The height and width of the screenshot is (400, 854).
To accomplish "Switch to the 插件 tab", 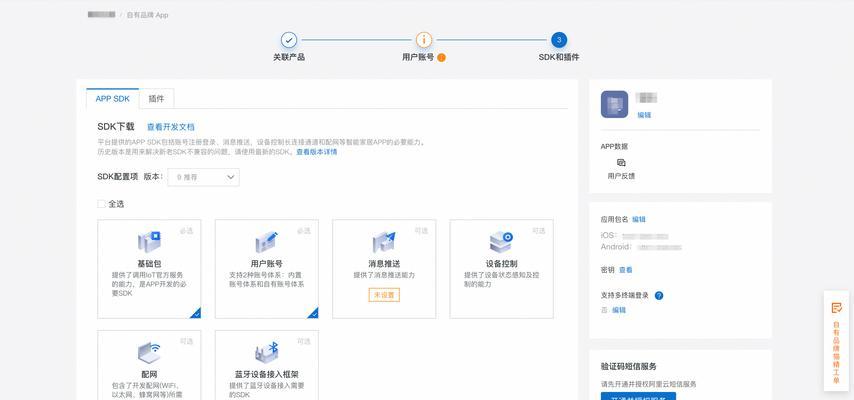I will pyautogui.click(x=156, y=99).
